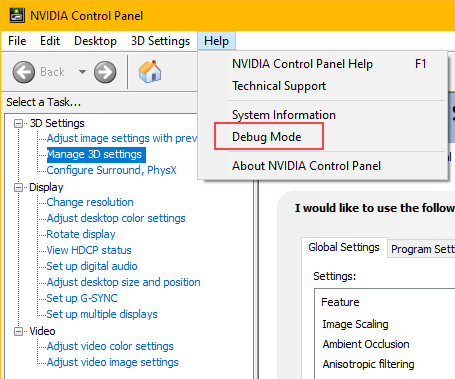Select the Video tree category label
Viewport: 455px width, 379px height.
pos(42,331)
